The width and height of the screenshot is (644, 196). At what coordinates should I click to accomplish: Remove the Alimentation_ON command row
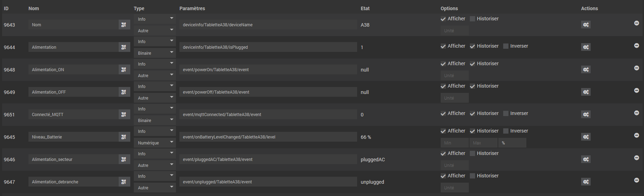[x=636, y=68]
